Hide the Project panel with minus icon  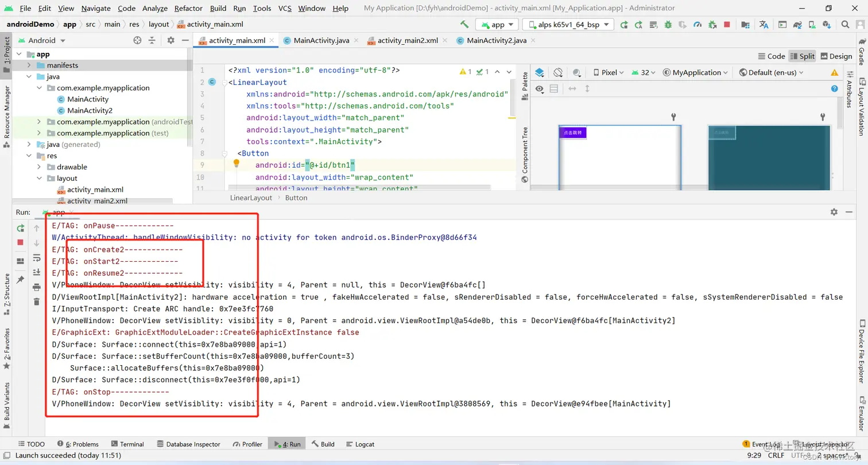coord(185,40)
